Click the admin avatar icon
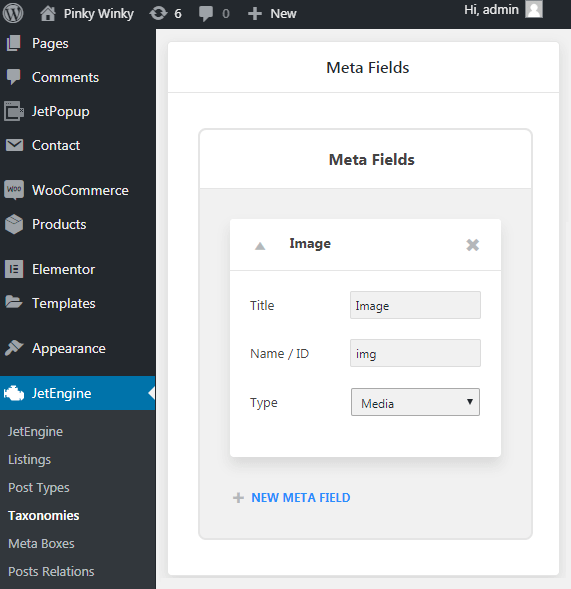Viewport: 571px width, 589px height. click(x=534, y=9)
